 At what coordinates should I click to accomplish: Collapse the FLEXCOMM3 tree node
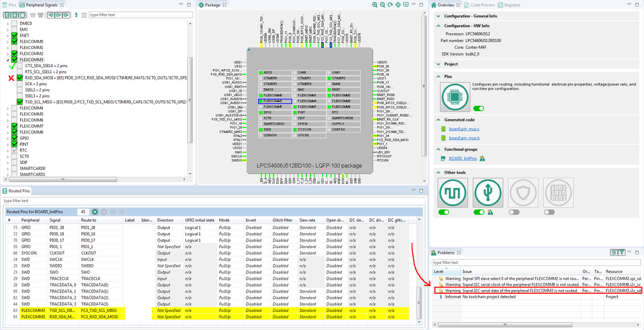tap(8, 59)
